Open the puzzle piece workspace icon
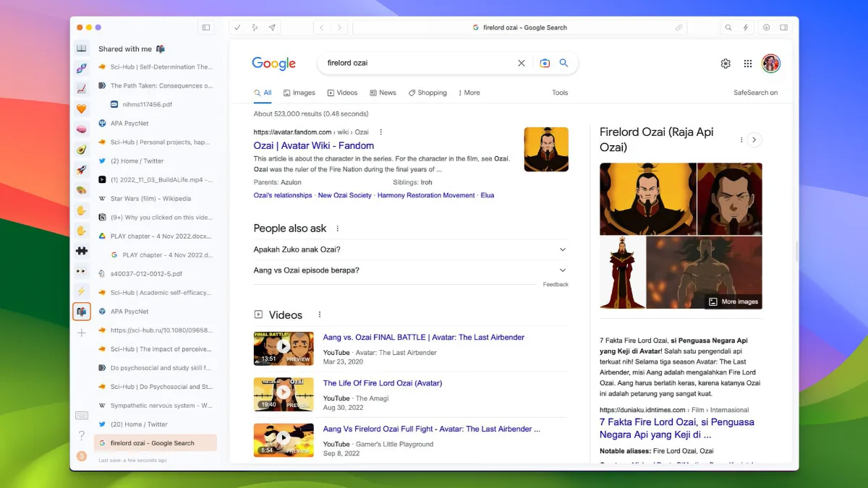868x488 pixels. [82, 251]
